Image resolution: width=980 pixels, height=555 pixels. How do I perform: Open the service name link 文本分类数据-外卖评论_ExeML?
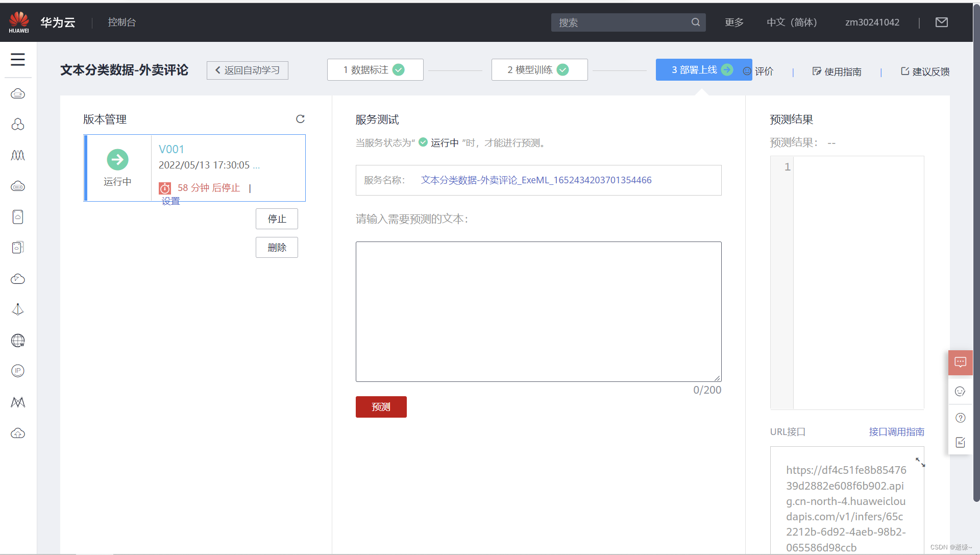click(x=536, y=180)
